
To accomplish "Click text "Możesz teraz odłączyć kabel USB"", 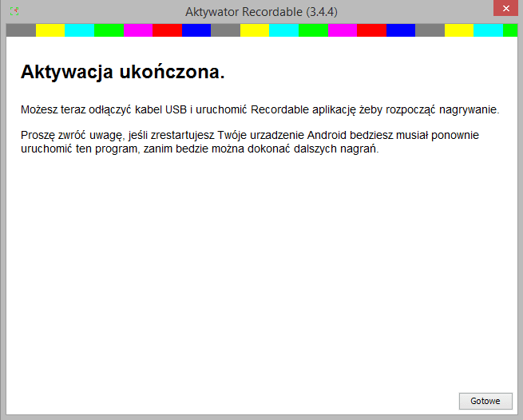I will (104, 109).
